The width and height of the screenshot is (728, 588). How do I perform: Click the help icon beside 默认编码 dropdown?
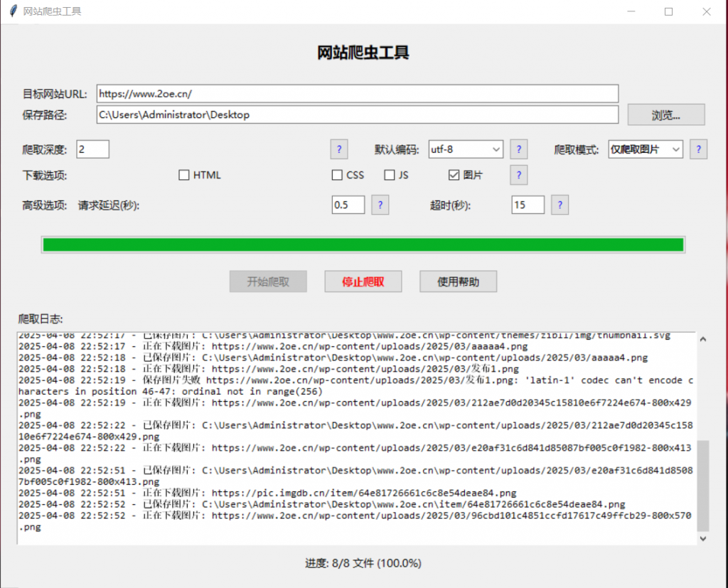click(519, 149)
